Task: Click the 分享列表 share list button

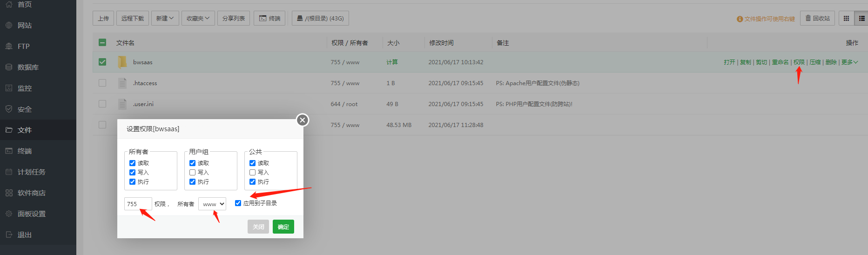Action: (234, 18)
